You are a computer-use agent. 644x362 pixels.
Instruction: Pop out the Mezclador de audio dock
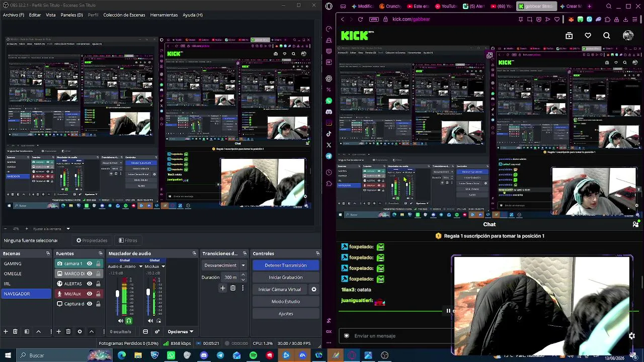[194, 253]
